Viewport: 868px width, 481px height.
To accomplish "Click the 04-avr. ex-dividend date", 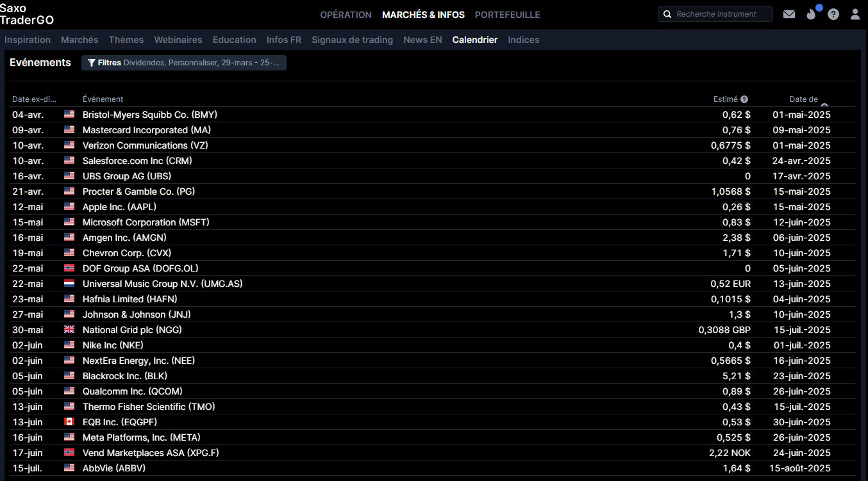I will tap(28, 115).
